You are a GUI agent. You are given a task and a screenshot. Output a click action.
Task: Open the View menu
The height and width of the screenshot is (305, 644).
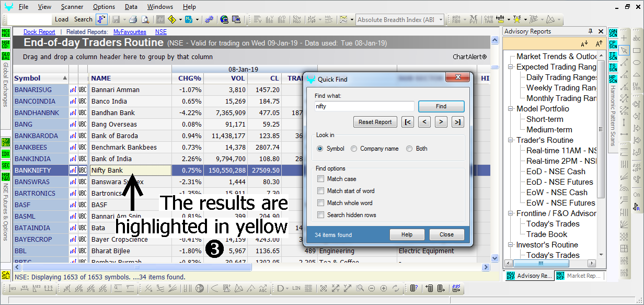[x=44, y=7]
